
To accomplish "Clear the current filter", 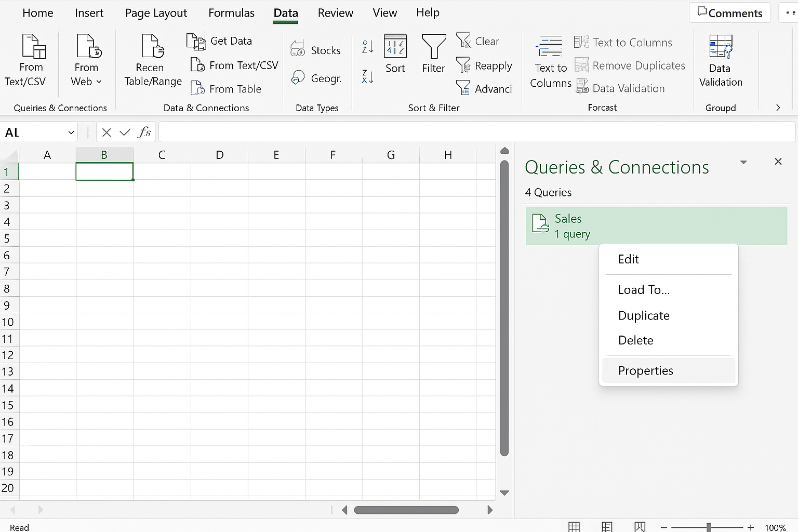I will [477, 41].
